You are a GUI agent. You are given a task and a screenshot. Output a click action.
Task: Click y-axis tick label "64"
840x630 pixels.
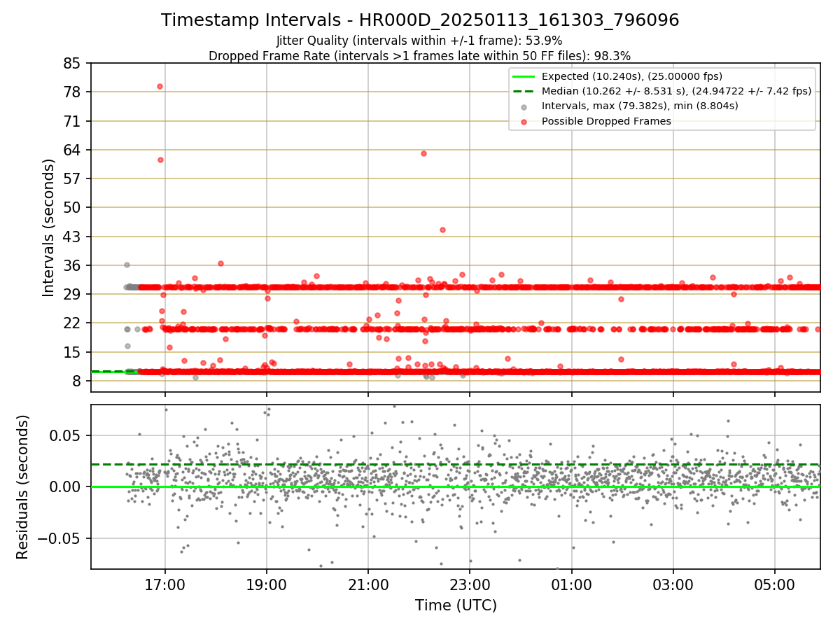coord(72,150)
